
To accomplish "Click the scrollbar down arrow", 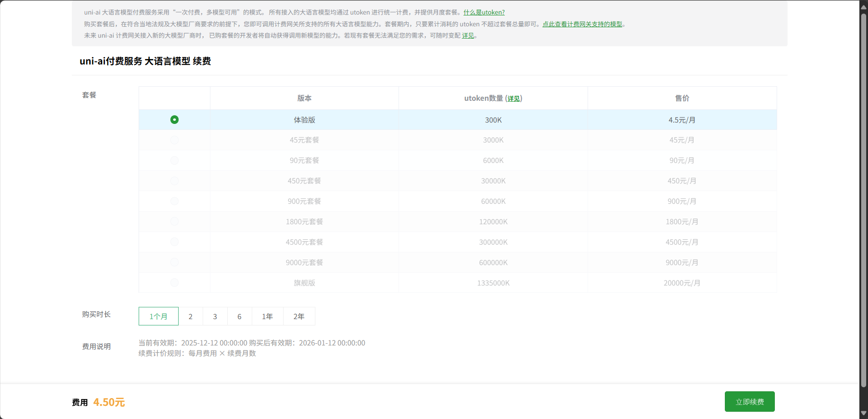I will (x=863, y=413).
